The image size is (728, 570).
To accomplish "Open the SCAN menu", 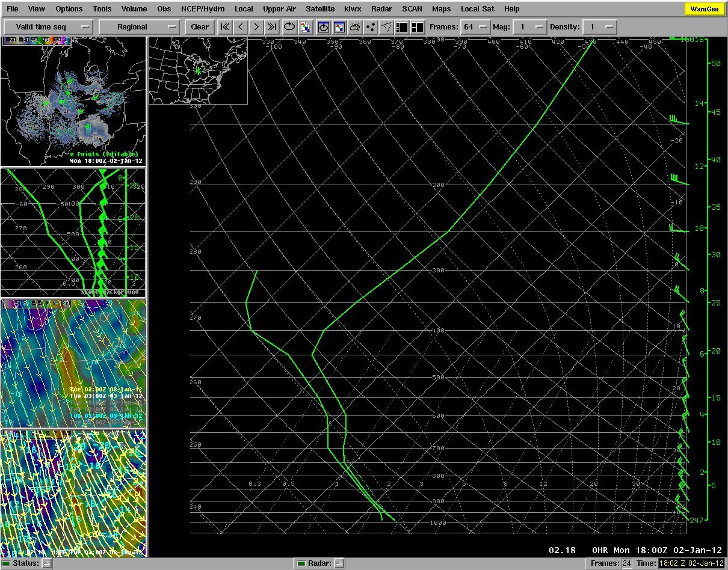I will tap(412, 9).
